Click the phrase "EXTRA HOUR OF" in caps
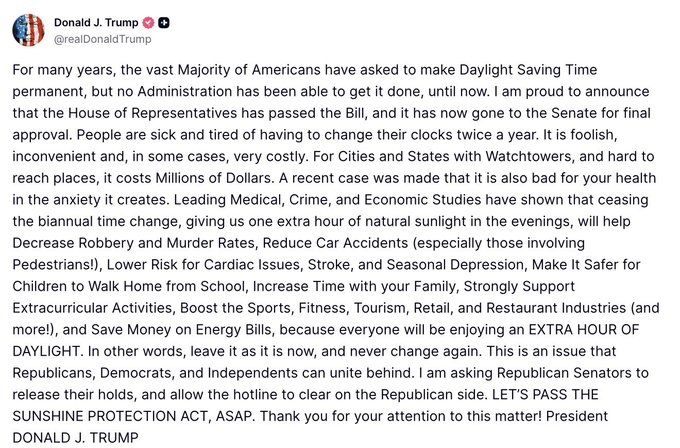 point(584,330)
